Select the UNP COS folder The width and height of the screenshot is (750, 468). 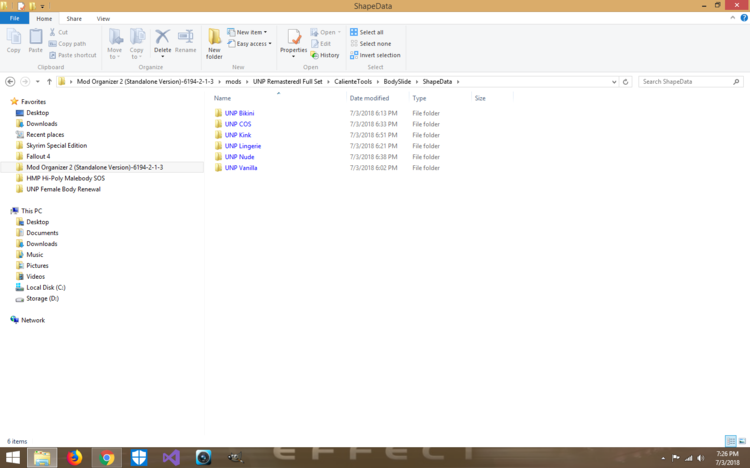(238, 124)
